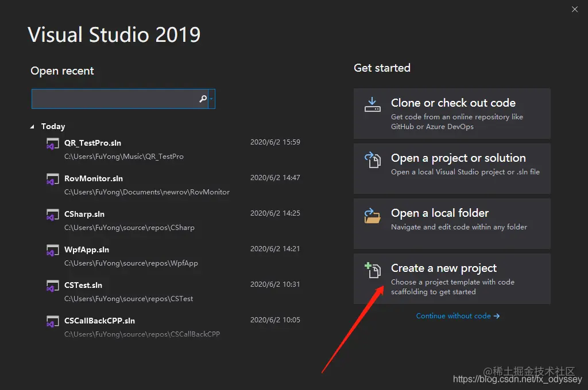Image resolution: width=588 pixels, height=390 pixels.
Task: Click the timestamp 2020/6/2 14:25
Action: [x=275, y=213]
